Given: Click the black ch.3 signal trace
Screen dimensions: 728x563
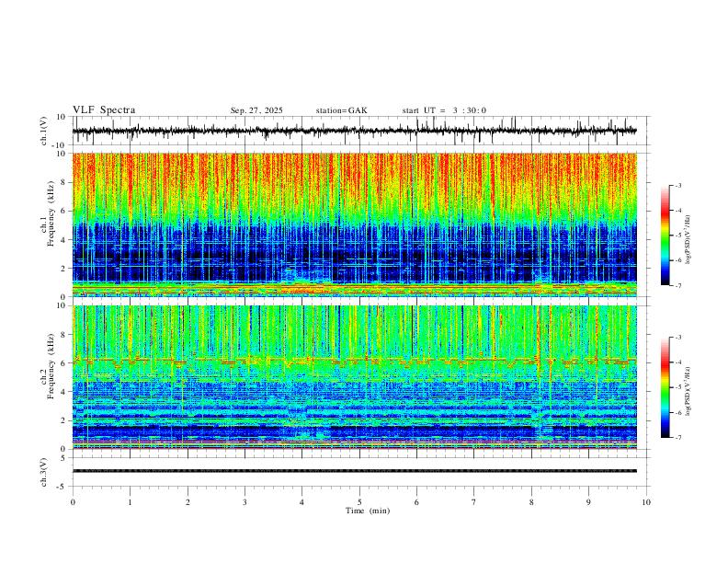Looking at the screenshot, I should pyautogui.click(x=355, y=471).
